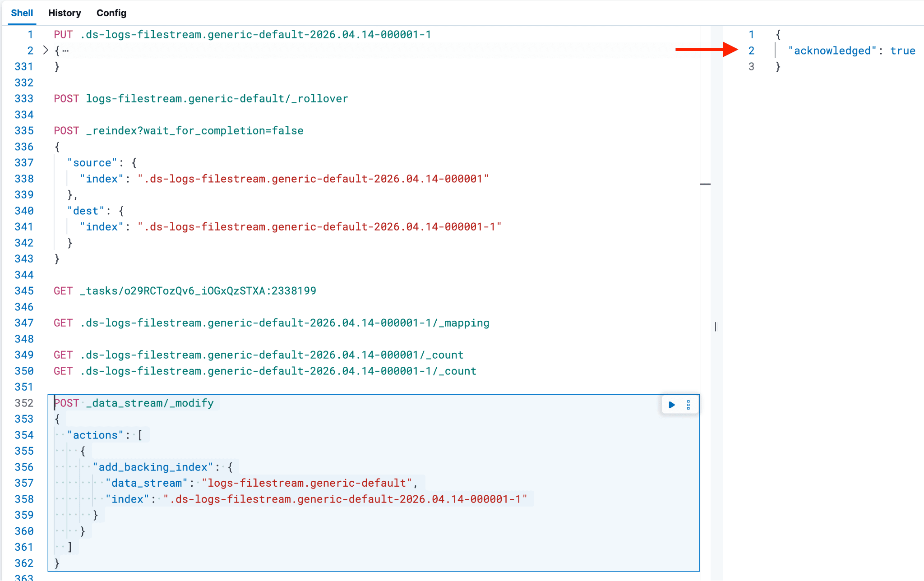Image resolution: width=924 pixels, height=581 pixels.
Task: Open the Config tab
Action: (111, 13)
